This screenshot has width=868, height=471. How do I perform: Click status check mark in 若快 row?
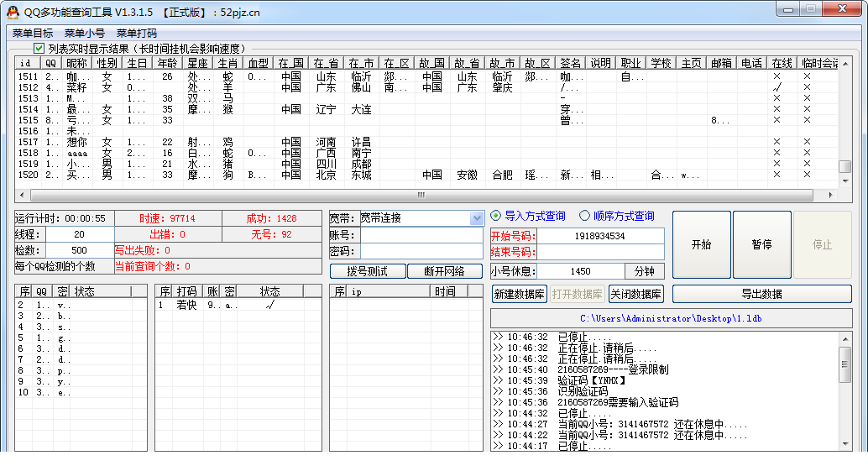pos(269,305)
